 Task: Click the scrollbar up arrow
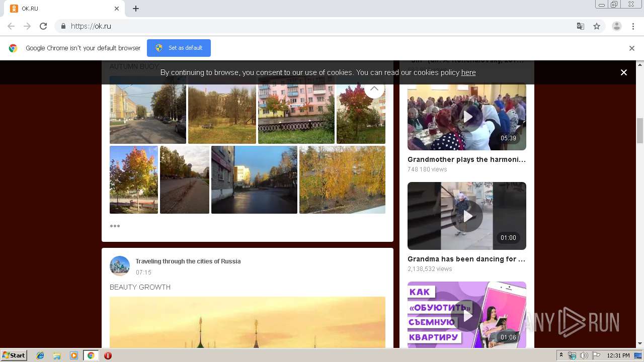[640, 64]
